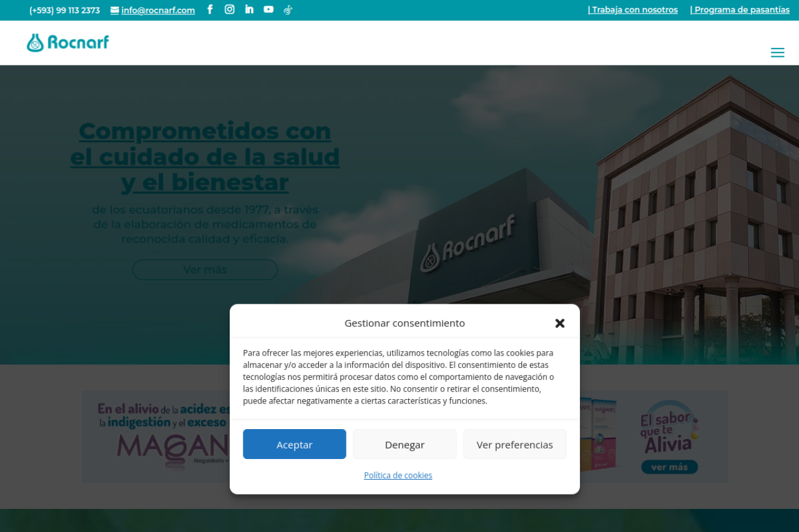799x532 pixels.
Task: Click the info@rocnarf.com email link
Action: tap(157, 10)
